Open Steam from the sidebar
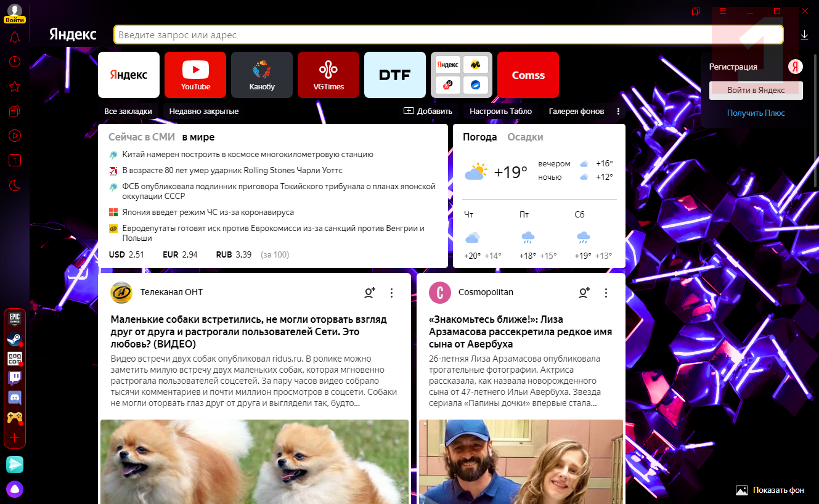This screenshot has height=504, width=819. pyautogui.click(x=14, y=339)
